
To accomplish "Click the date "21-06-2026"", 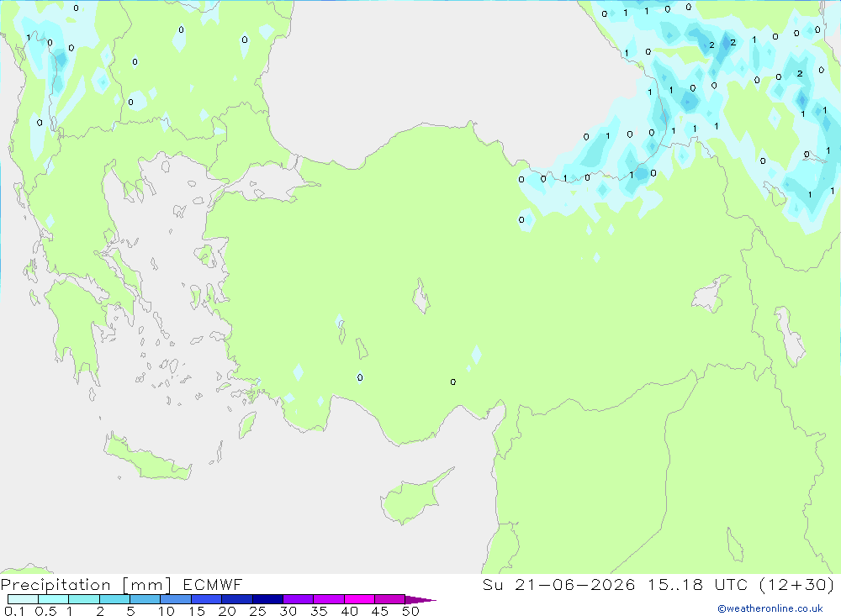I will point(575,584).
